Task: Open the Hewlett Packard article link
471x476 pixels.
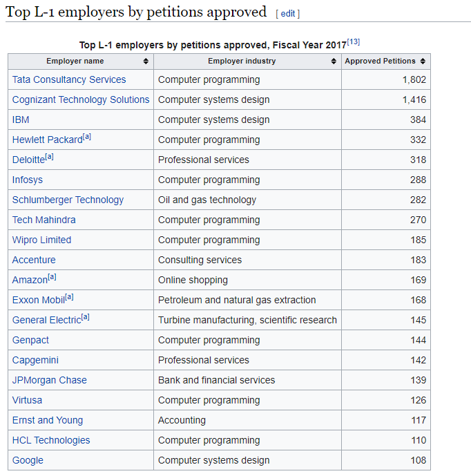Action: coord(48,140)
